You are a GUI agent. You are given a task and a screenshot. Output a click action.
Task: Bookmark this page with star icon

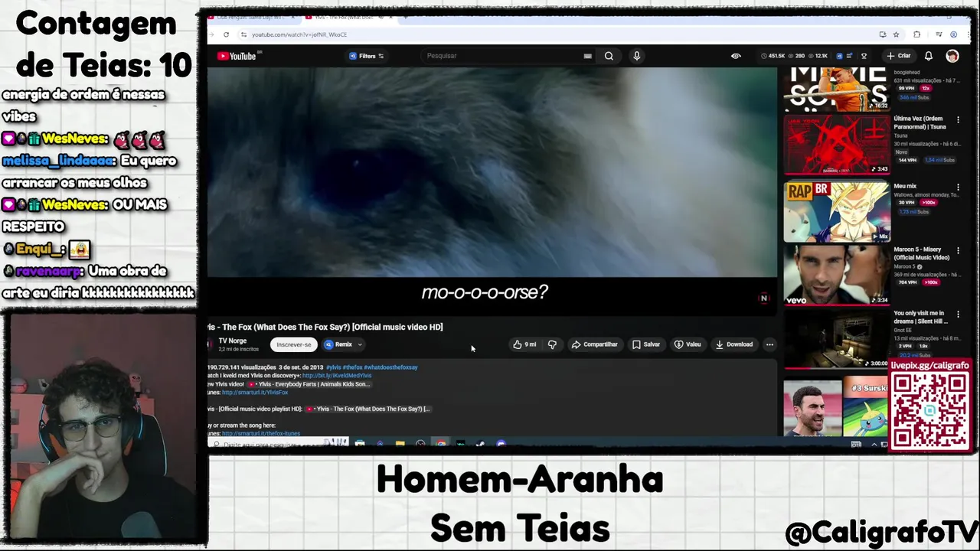coord(896,34)
